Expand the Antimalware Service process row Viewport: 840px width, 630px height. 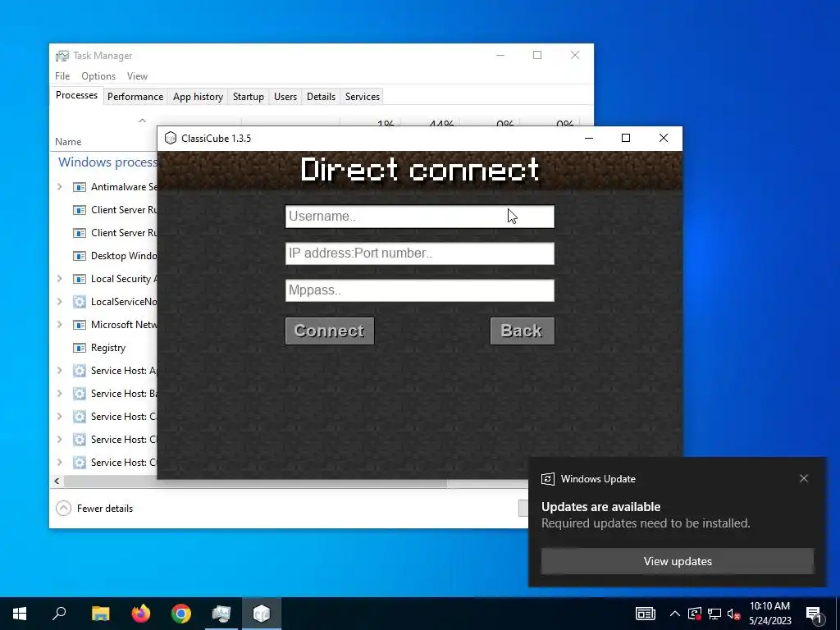[x=59, y=187]
